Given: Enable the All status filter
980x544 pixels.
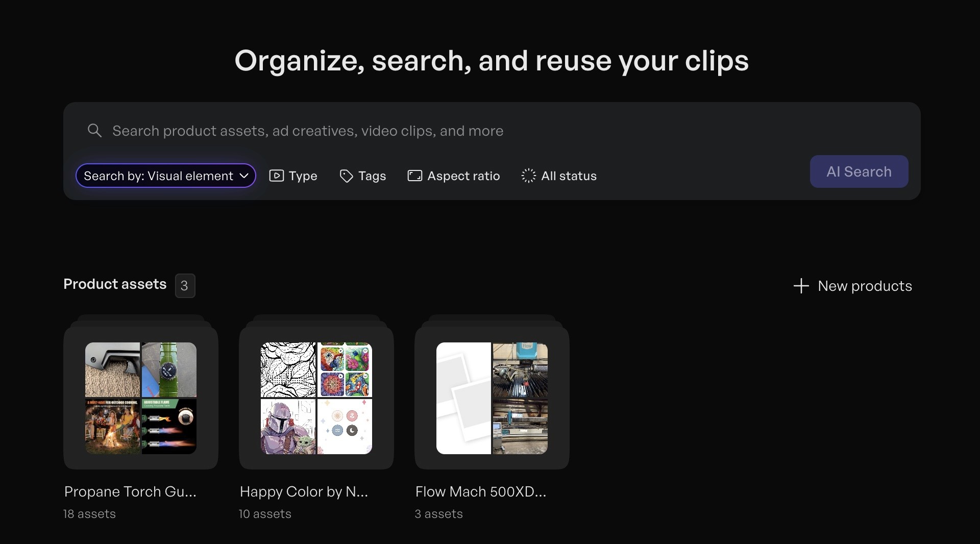Looking at the screenshot, I should pyautogui.click(x=559, y=176).
